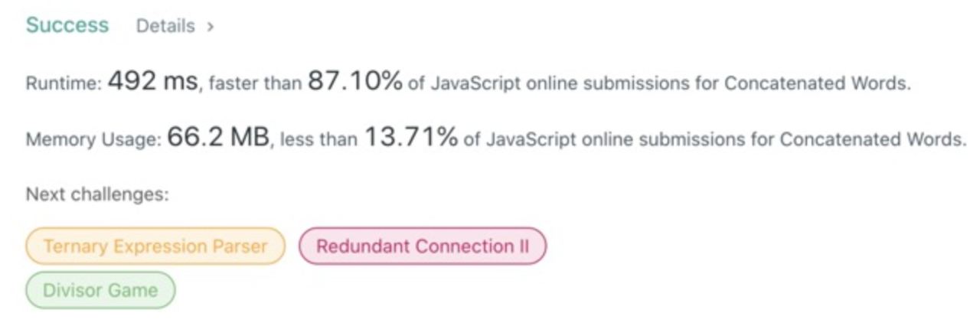Open the Redundant Connection II challenge
980x326 pixels.
coord(423,246)
